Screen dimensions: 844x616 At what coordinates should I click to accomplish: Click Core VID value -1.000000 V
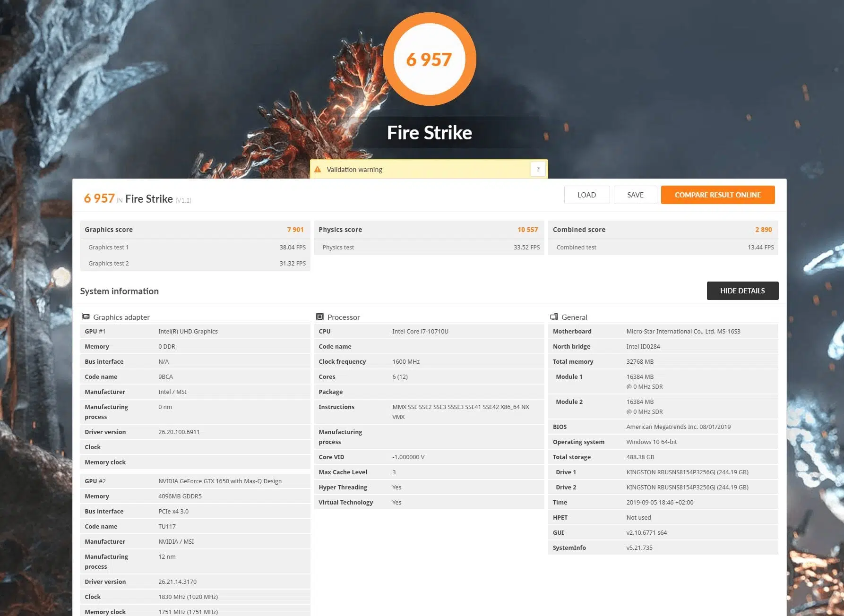click(x=408, y=457)
